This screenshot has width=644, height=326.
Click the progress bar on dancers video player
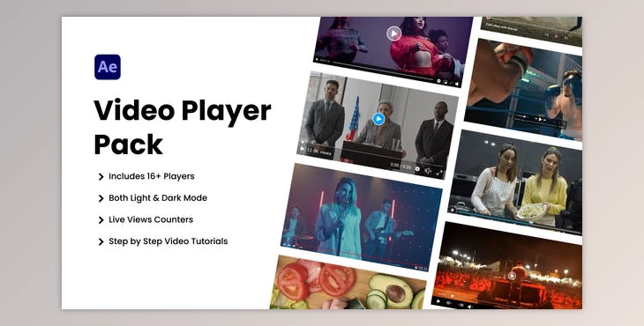pyautogui.click(x=383, y=71)
